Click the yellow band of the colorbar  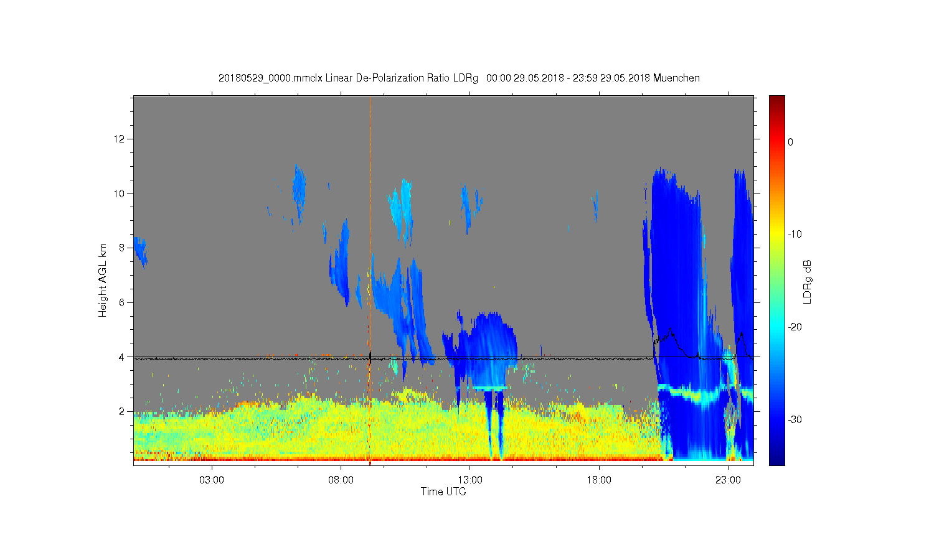777,234
